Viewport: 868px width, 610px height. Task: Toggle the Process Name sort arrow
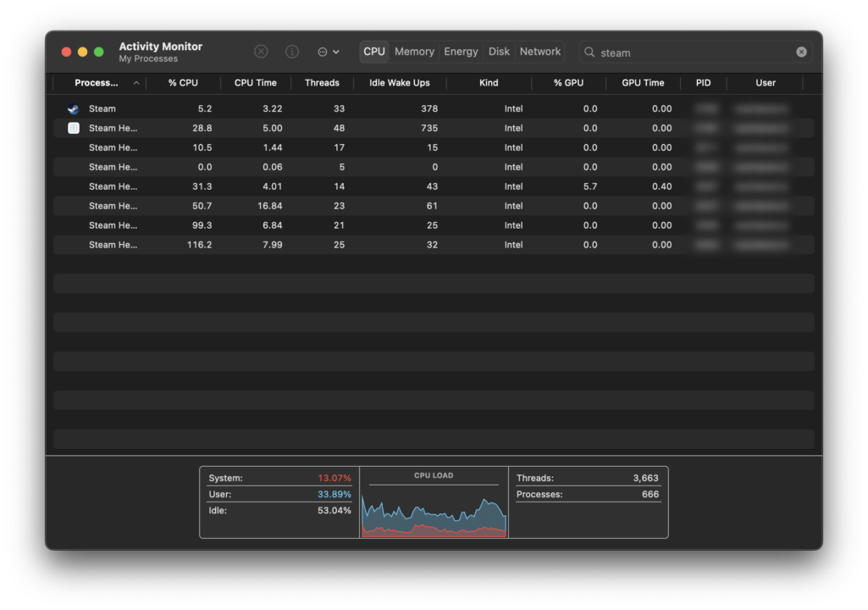136,82
